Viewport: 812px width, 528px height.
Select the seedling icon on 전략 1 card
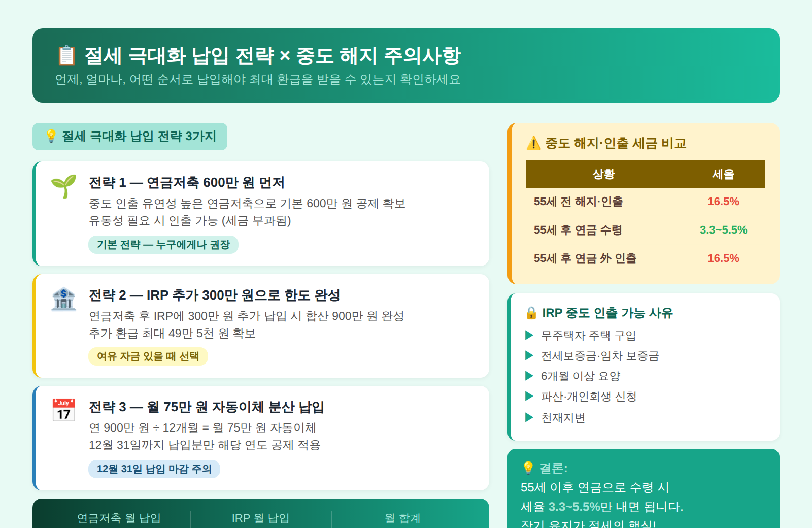point(63,185)
